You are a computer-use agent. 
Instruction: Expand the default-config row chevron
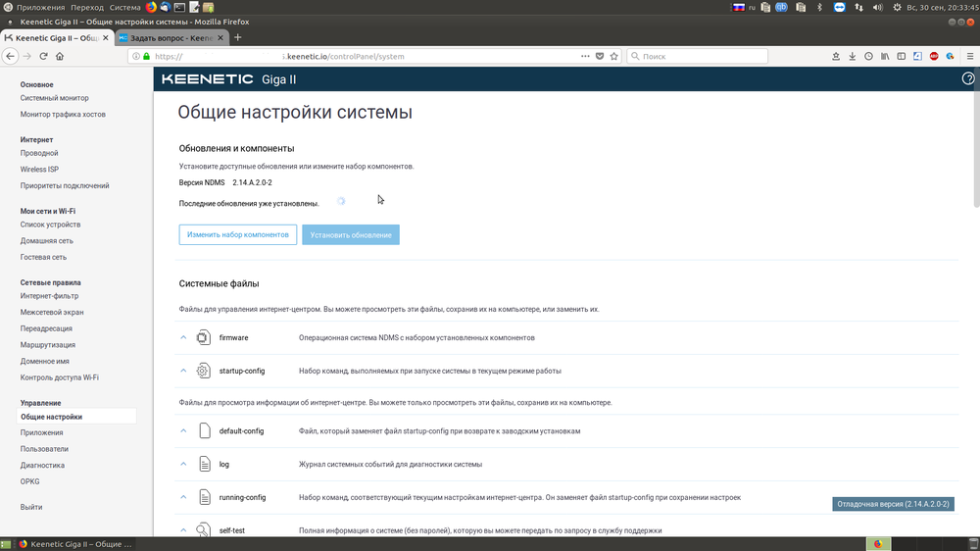[x=184, y=431]
